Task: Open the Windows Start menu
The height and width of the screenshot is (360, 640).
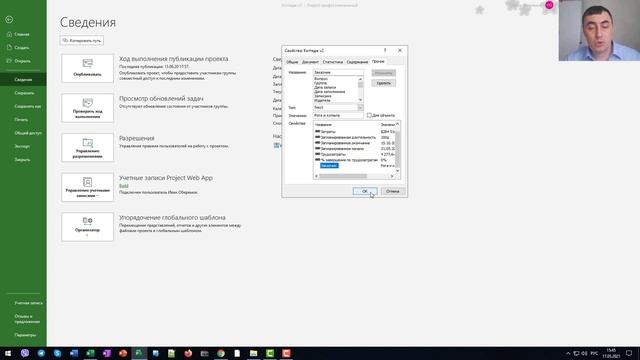Action: [8, 353]
